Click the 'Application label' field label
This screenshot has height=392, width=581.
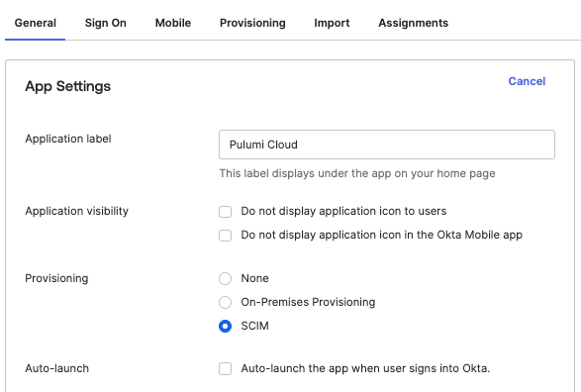point(68,139)
